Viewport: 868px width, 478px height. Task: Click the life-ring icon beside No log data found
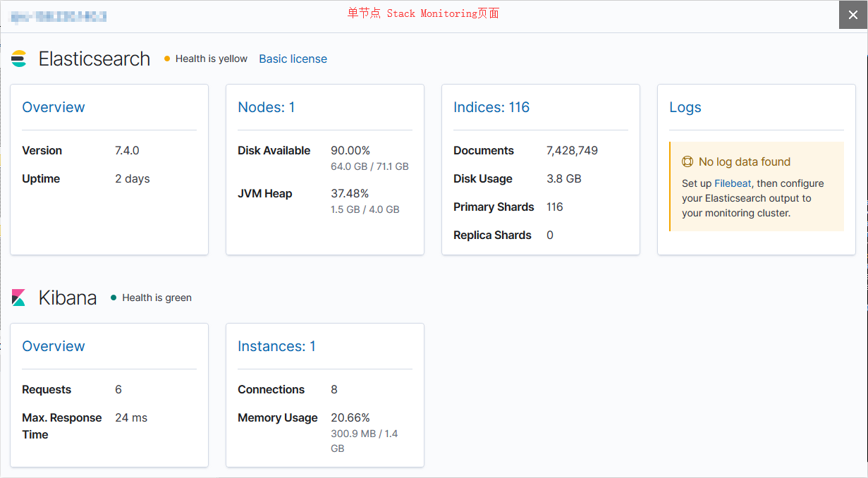pyautogui.click(x=687, y=161)
